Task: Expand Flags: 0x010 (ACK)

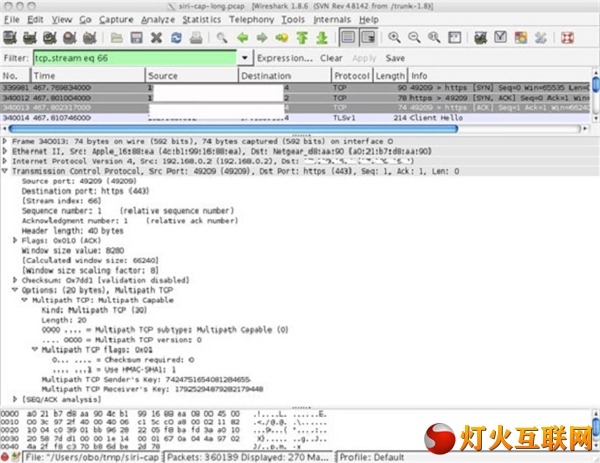Action: tap(15, 240)
